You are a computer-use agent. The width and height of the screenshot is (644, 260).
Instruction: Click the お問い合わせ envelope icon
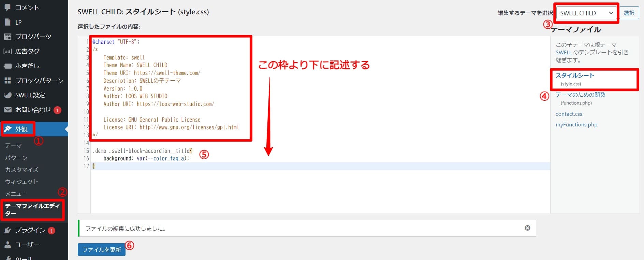tap(8, 110)
